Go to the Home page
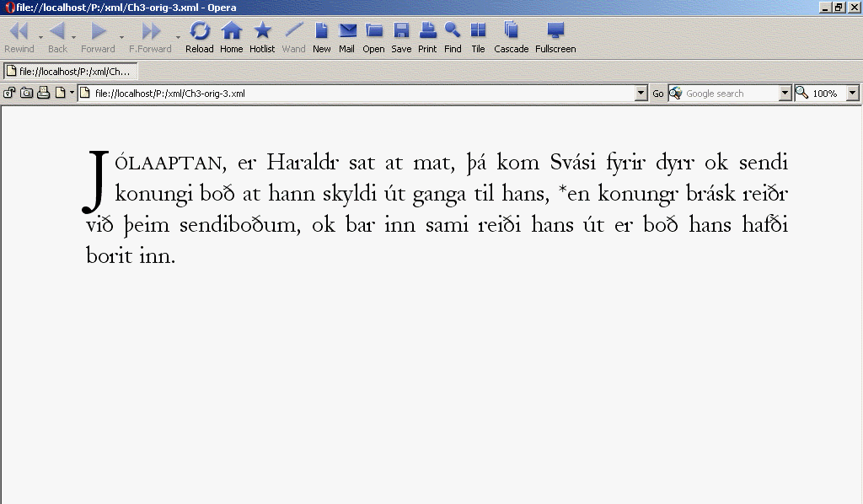The width and height of the screenshot is (863, 504). (x=231, y=37)
